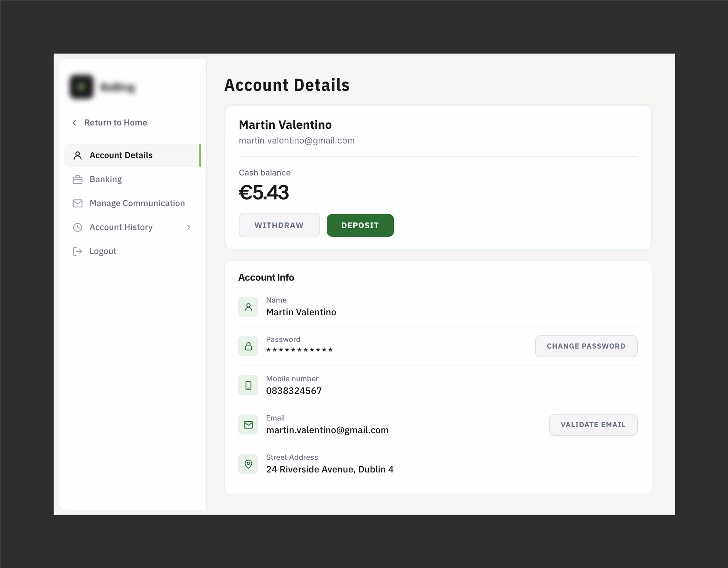Click the Cash balance label
Image resolution: width=728 pixels, height=568 pixels.
264,173
